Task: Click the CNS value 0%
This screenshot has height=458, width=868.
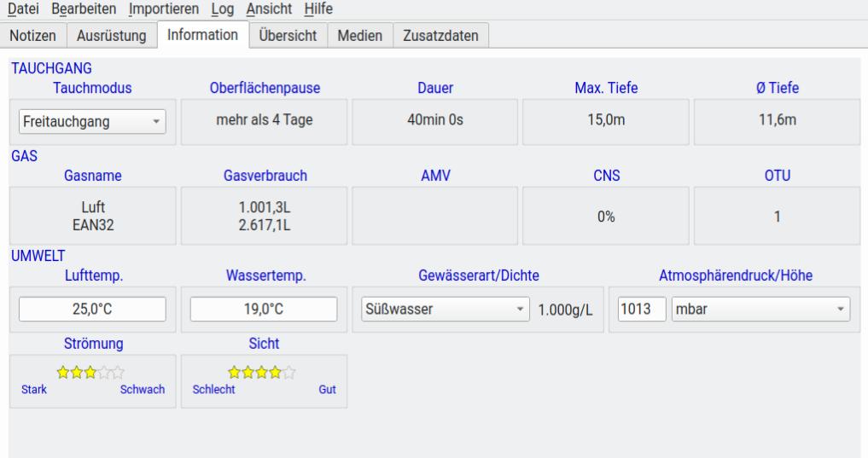Action: point(606,217)
